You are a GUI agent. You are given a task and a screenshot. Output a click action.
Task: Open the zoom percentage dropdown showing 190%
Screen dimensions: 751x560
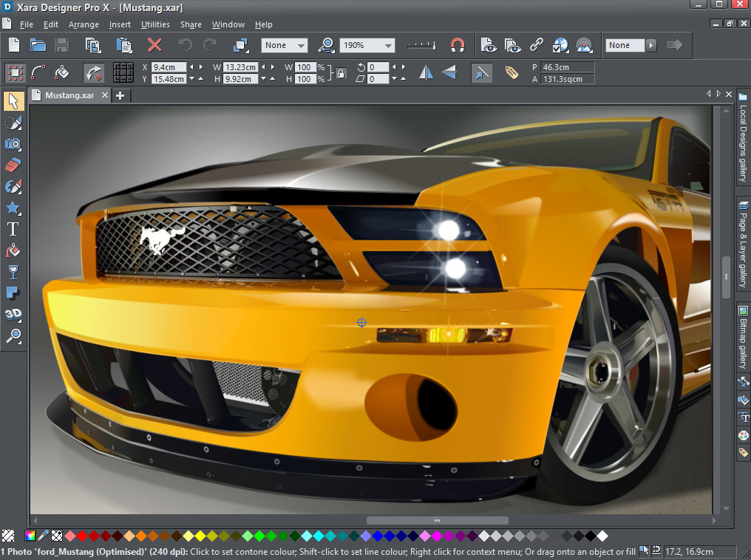click(388, 46)
